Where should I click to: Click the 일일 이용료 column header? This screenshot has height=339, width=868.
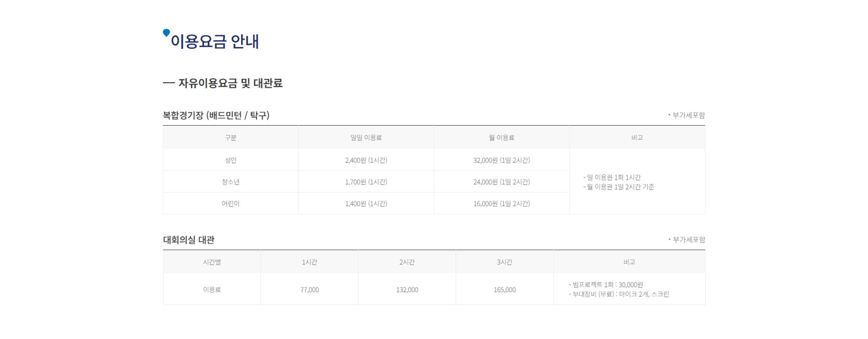[366, 137]
